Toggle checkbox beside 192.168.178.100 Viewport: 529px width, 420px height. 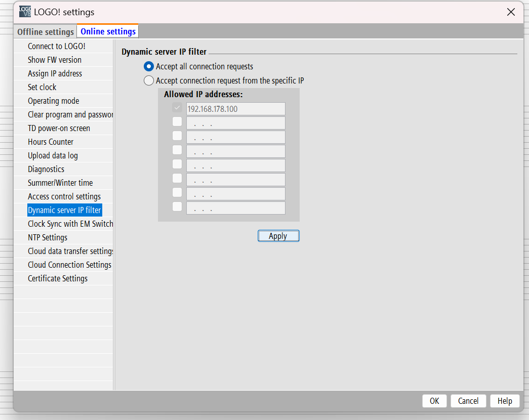177,108
